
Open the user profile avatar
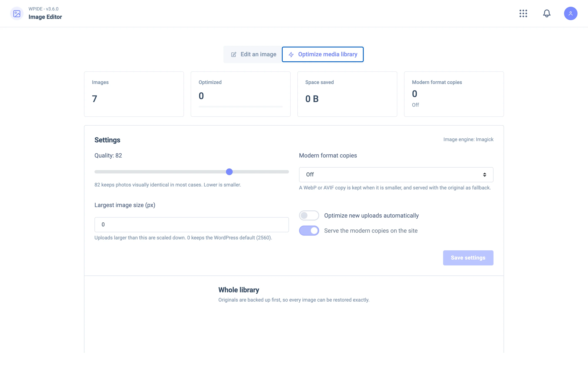coord(570,13)
